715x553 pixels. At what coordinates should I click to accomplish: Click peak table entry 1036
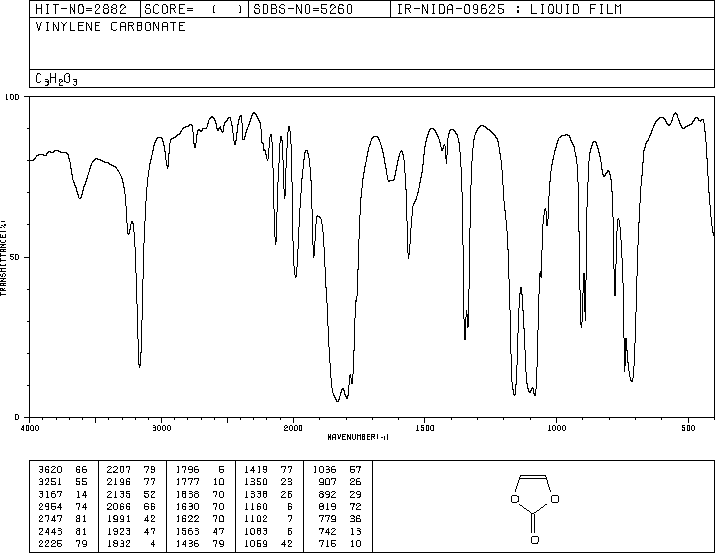tap(325, 469)
